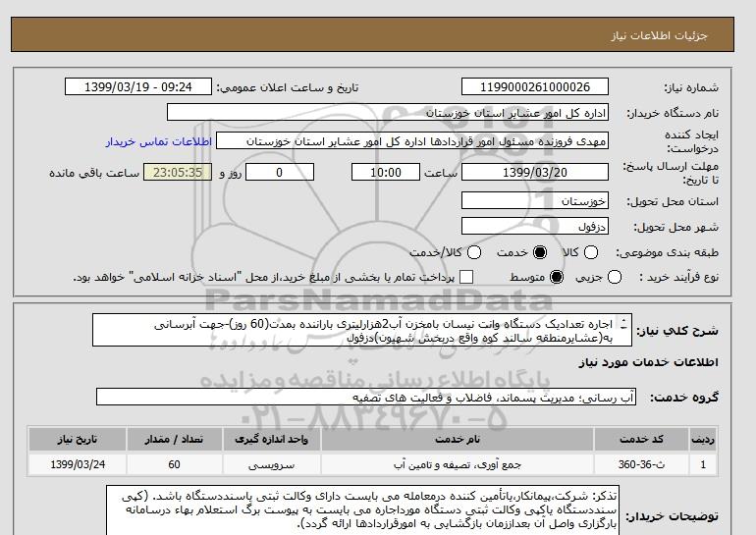Click the unit cell سرویسی

click(271, 464)
